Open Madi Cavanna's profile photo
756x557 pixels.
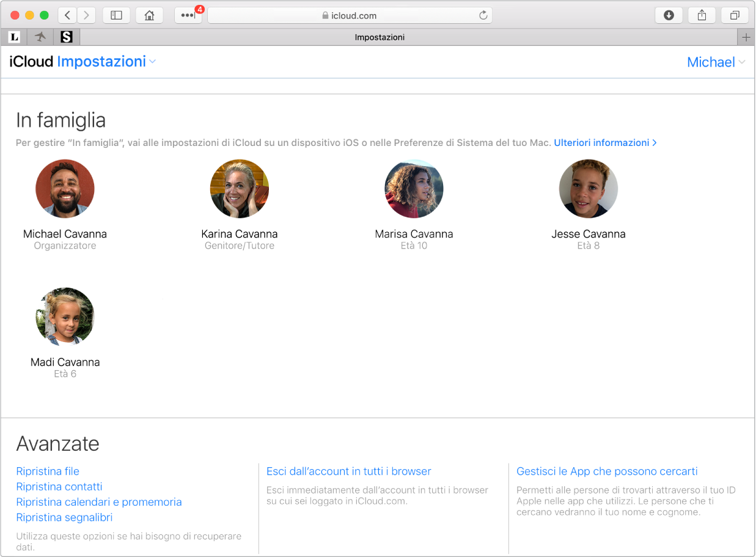(x=65, y=316)
